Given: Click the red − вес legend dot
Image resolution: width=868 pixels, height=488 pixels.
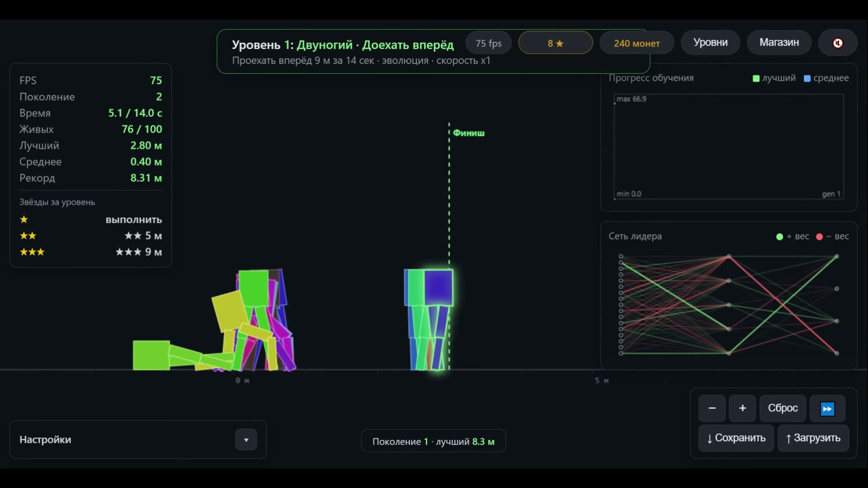Looking at the screenshot, I should (819, 237).
